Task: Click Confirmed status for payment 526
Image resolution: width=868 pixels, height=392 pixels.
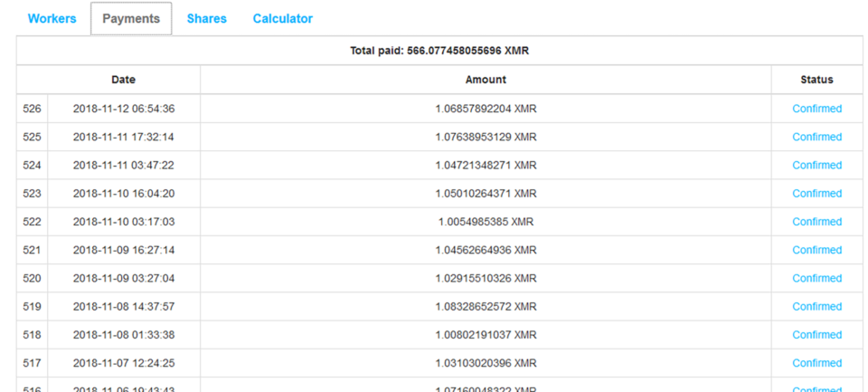Action: 816,109
